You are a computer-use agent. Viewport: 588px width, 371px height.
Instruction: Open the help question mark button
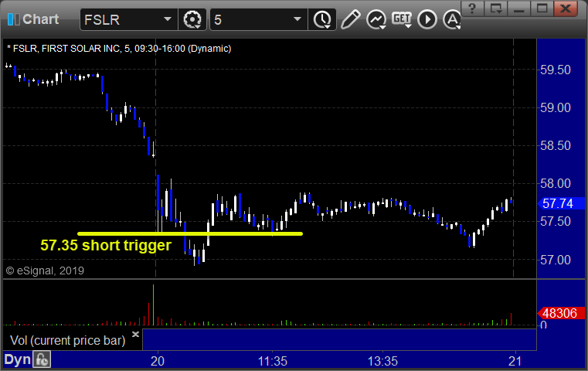pos(472,9)
